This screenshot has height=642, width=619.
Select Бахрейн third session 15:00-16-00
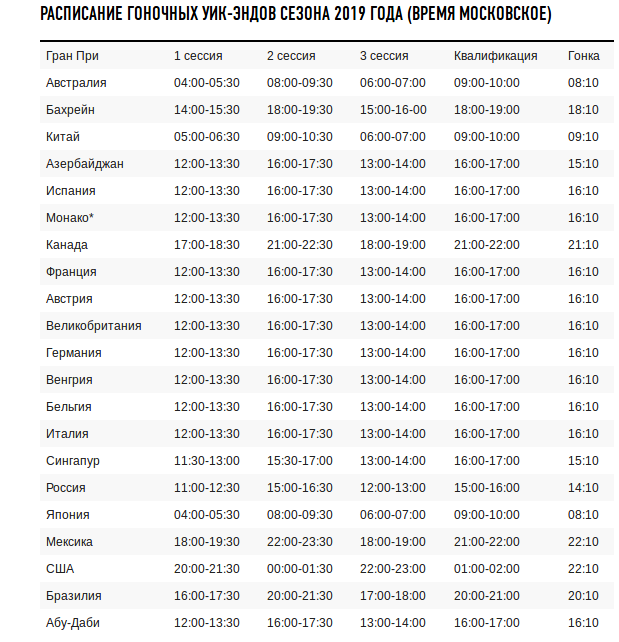coord(393,110)
